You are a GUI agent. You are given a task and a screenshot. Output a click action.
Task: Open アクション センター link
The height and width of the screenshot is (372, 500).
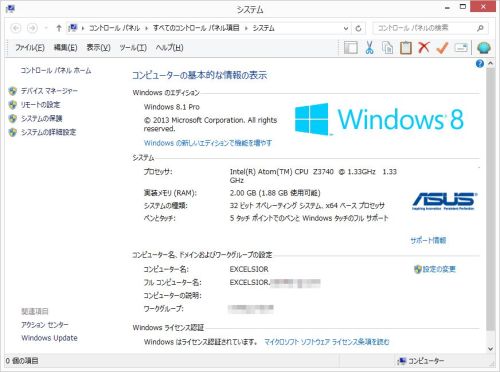tap(45, 324)
